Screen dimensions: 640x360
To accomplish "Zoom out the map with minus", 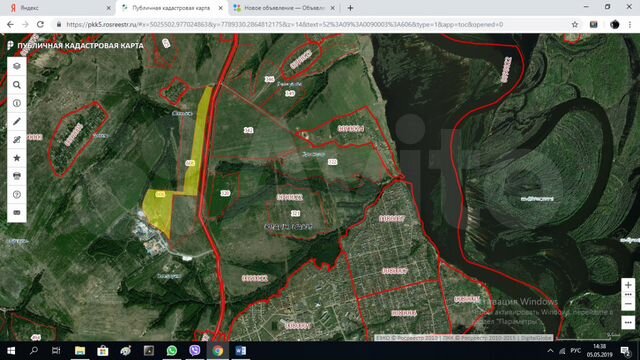I will pyautogui.click(x=628, y=304).
